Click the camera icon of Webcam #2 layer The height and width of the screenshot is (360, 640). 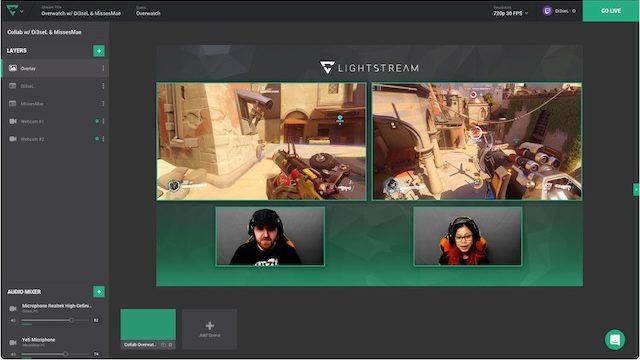[13, 139]
